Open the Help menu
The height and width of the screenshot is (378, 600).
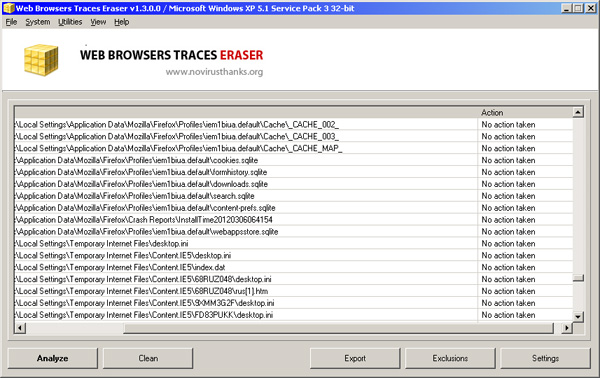(121, 22)
